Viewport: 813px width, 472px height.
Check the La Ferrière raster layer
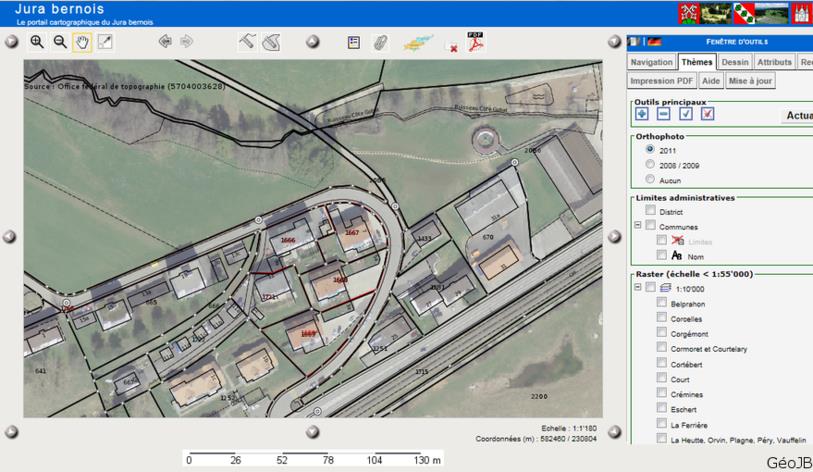(661, 423)
